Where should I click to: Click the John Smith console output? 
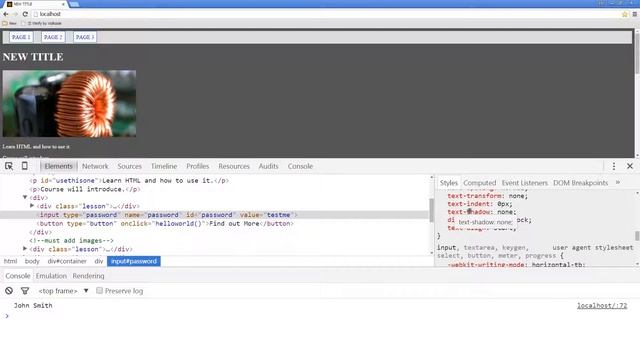[x=33, y=305]
